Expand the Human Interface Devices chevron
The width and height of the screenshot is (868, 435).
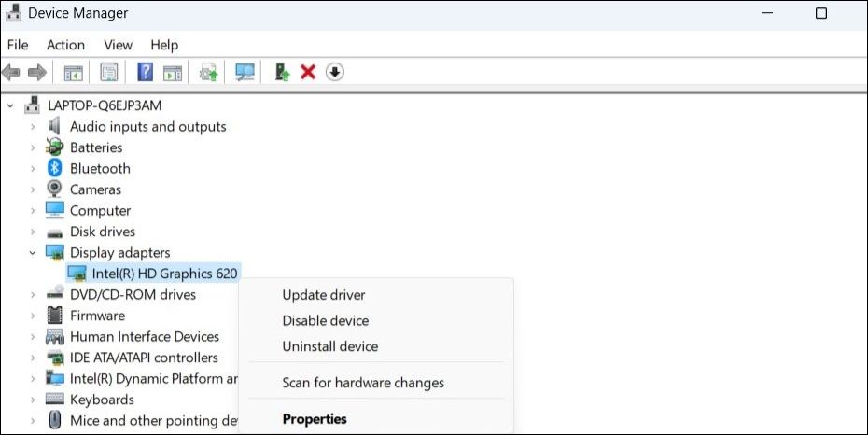pos(33,337)
